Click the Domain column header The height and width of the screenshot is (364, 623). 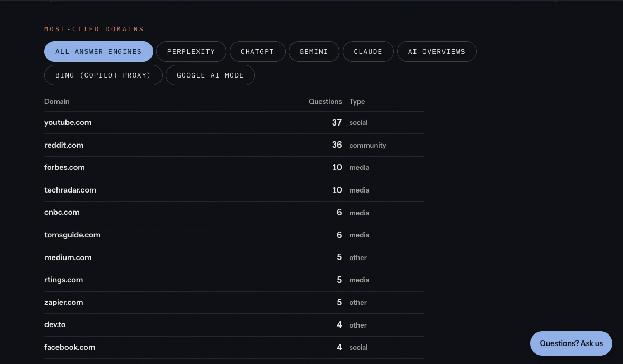(57, 102)
